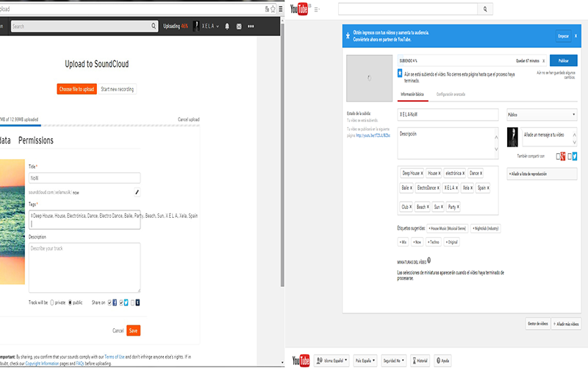Click Choose file to upload button
The height and width of the screenshot is (368, 588).
pos(76,89)
